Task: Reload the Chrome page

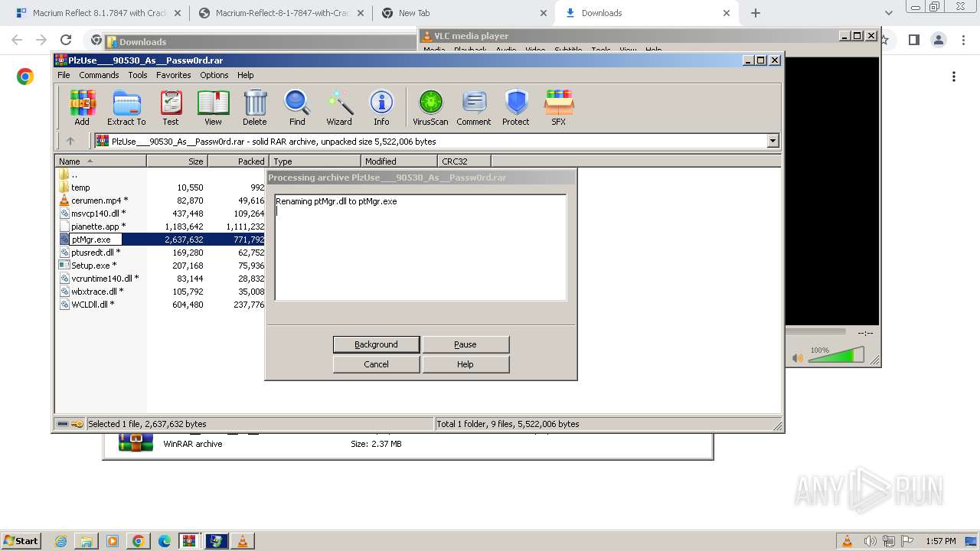Action: [66, 40]
